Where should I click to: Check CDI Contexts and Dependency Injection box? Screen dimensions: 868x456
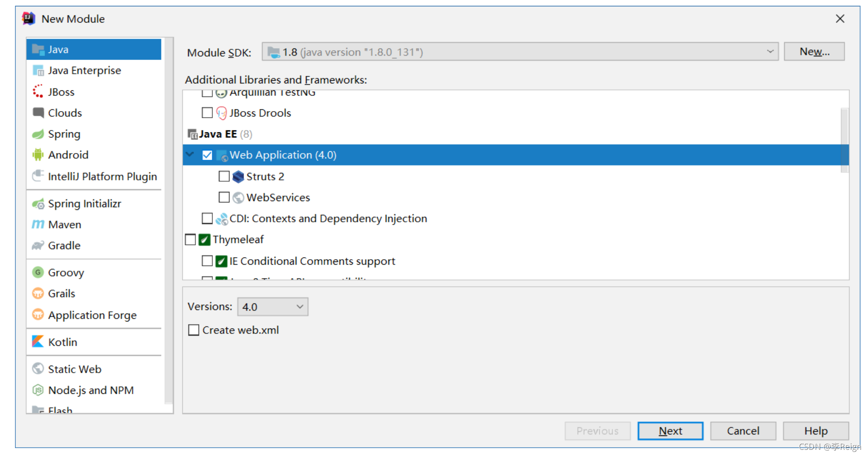tap(207, 218)
